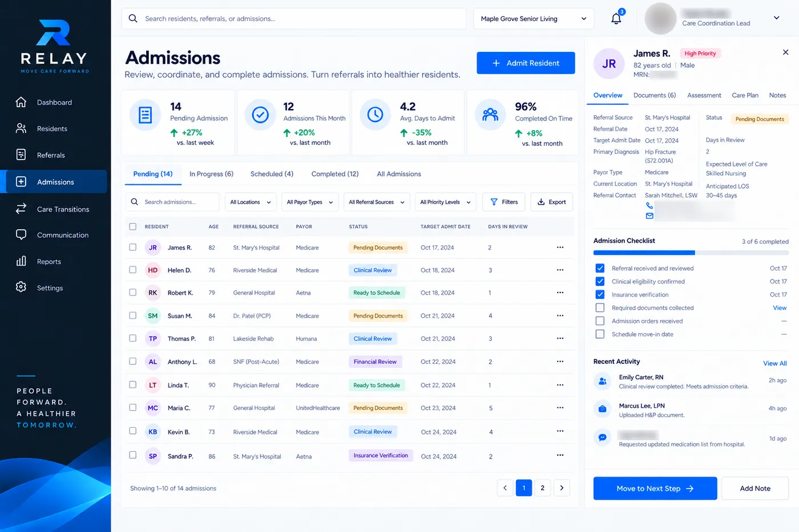Click the email icon for referral contact

tap(649, 216)
